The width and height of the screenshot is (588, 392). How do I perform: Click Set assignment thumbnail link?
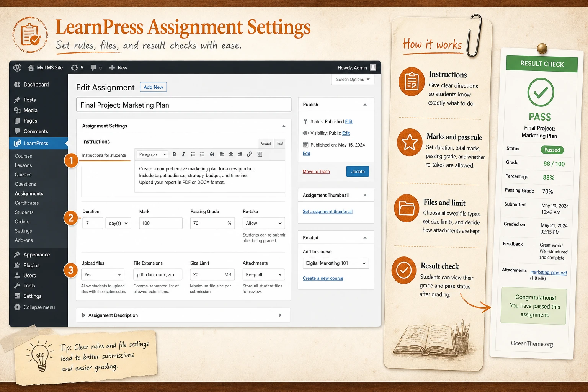click(328, 211)
